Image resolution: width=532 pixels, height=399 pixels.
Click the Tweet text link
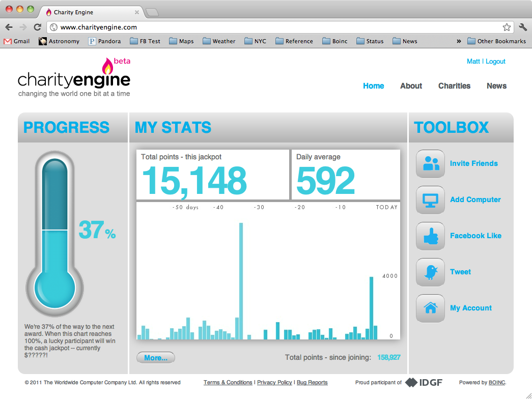click(x=460, y=272)
